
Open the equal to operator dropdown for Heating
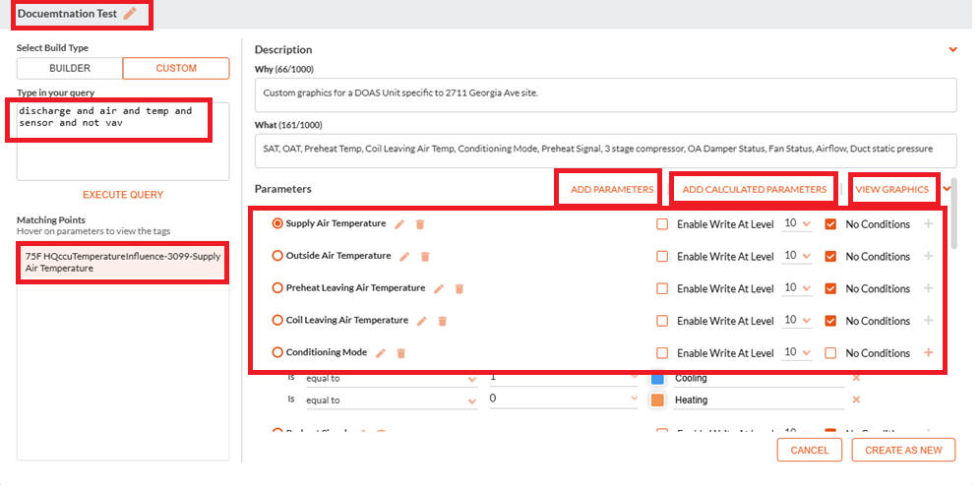click(392, 400)
